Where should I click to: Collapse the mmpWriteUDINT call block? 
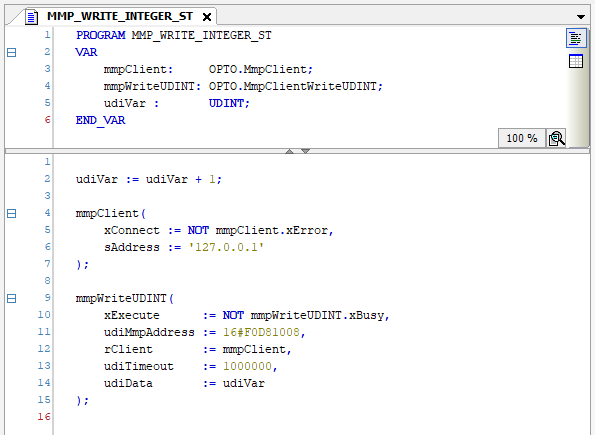click(x=12, y=299)
